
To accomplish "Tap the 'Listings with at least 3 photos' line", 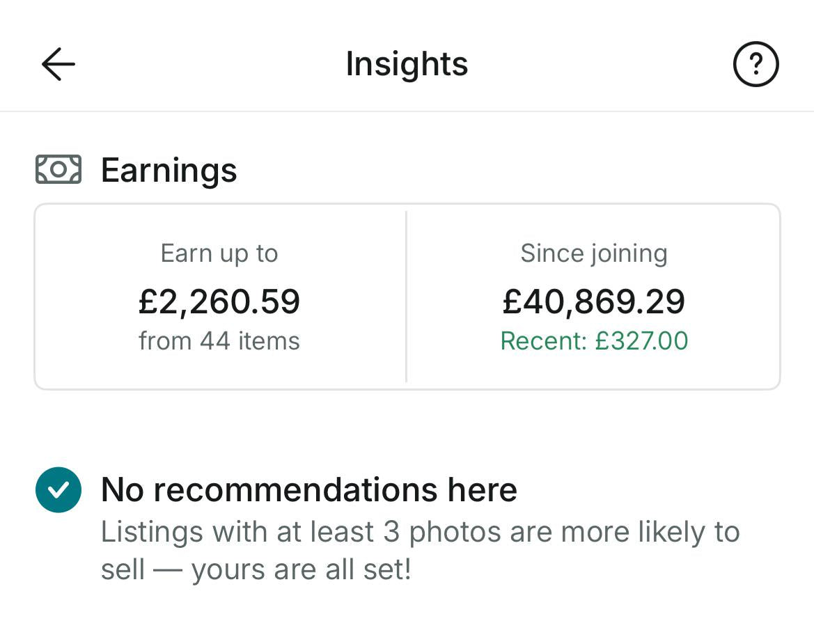I will point(420,533).
